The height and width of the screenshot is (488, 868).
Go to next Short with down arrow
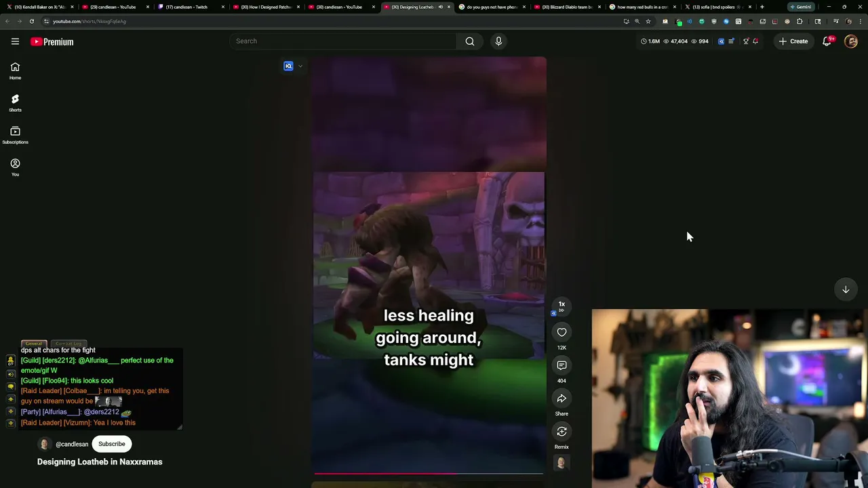pos(846,289)
